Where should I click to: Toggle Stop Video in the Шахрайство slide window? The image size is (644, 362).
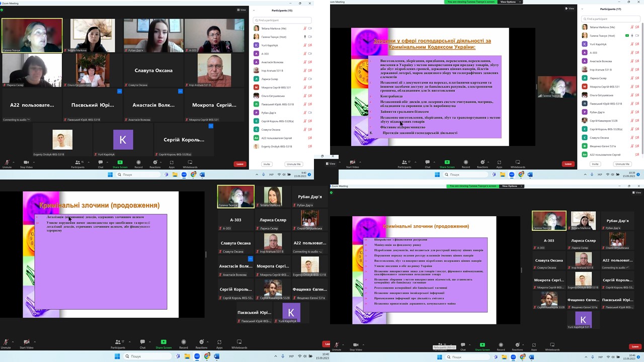(x=356, y=346)
